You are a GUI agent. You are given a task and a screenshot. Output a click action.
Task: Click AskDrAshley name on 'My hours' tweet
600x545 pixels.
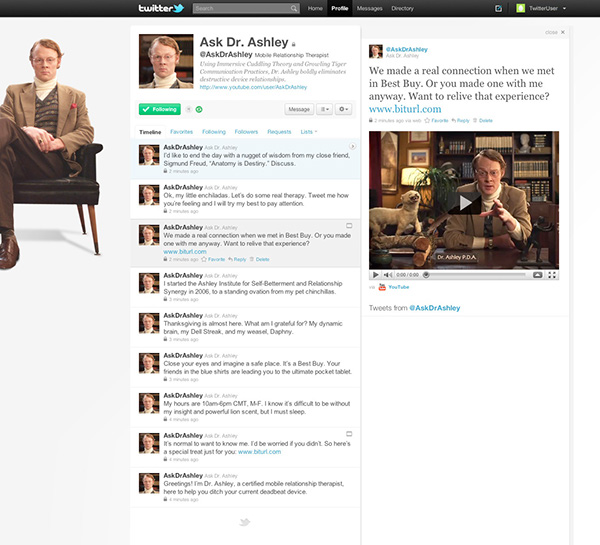click(x=183, y=395)
